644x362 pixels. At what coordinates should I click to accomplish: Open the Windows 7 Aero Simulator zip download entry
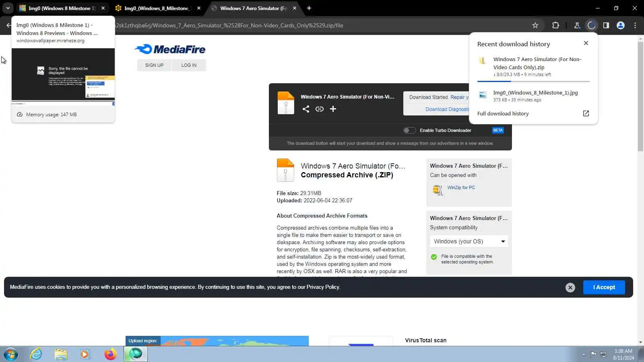534,66
